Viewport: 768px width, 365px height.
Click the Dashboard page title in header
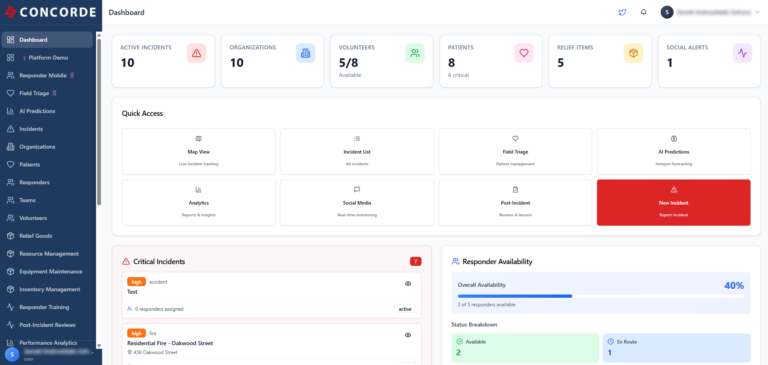pos(126,13)
